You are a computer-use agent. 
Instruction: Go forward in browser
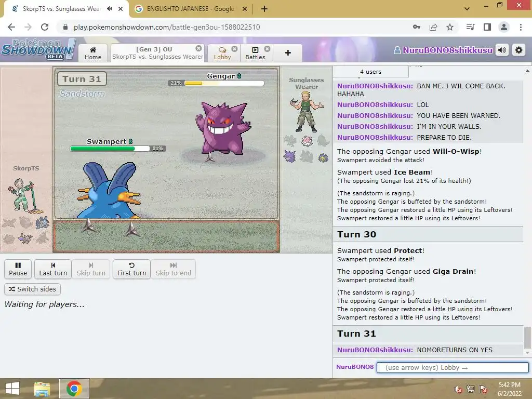pos(28,27)
